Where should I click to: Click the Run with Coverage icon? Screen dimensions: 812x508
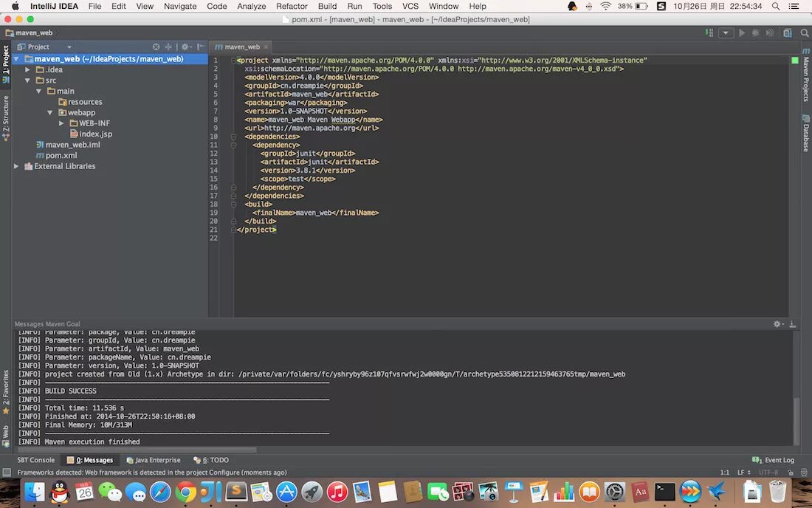click(770, 32)
